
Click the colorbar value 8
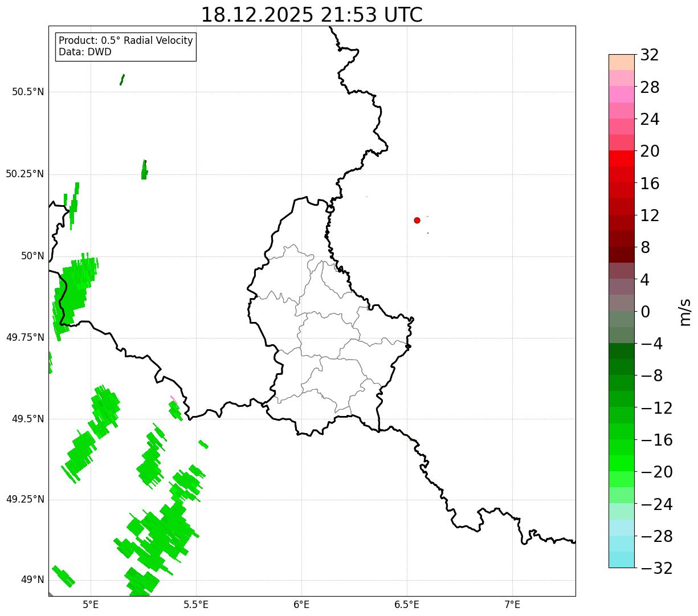click(x=645, y=247)
